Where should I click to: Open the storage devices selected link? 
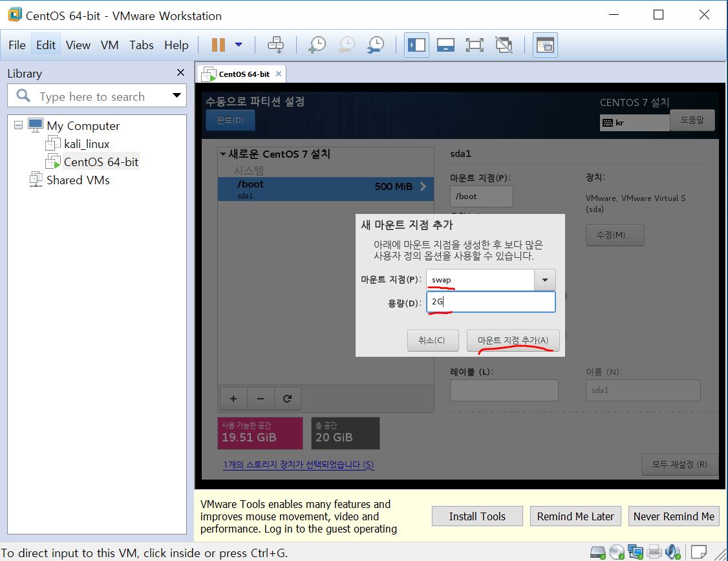coord(299,465)
